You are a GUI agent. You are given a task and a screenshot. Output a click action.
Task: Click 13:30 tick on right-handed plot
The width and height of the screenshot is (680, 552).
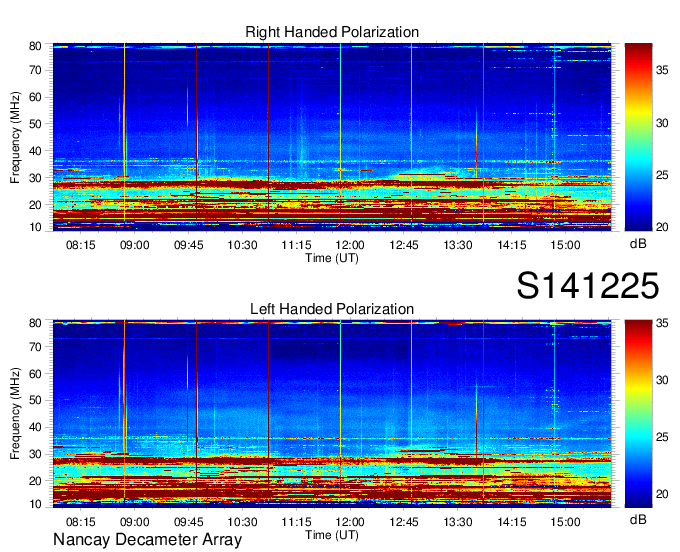[458, 245]
